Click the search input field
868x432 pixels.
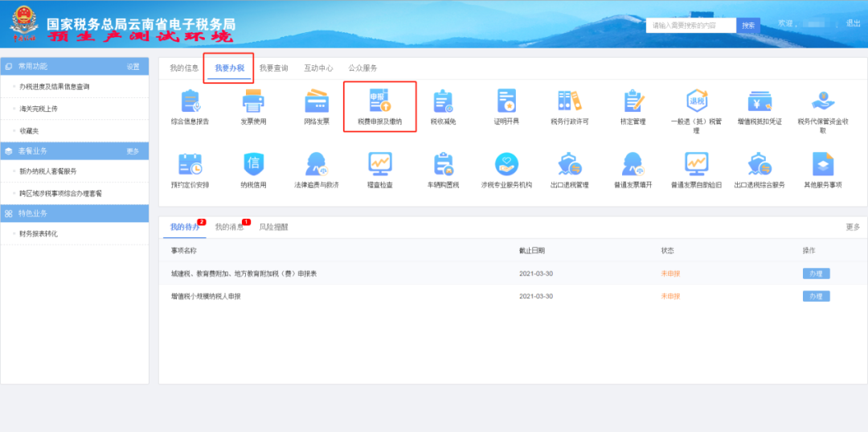(x=691, y=26)
